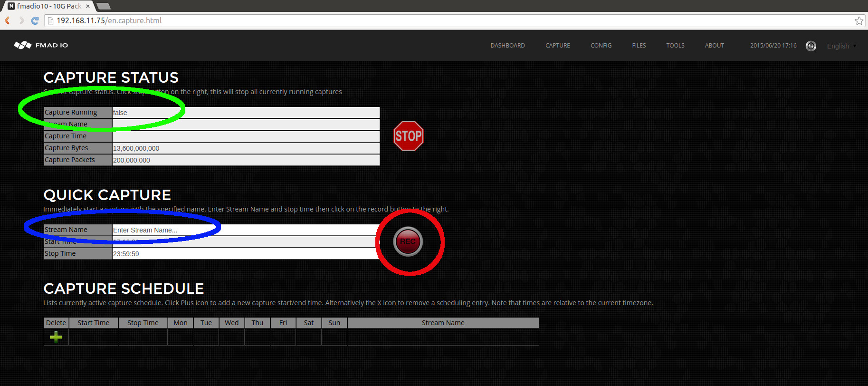This screenshot has height=386, width=868.
Task: Click the FMAD IO logo
Action: (x=41, y=45)
